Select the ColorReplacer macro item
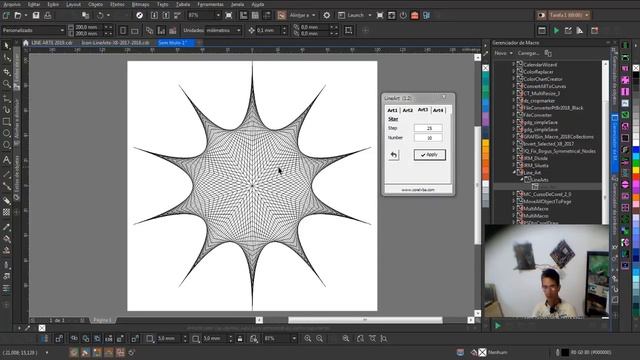Viewport: 640px width, 360px height. (x=538, y=72)
